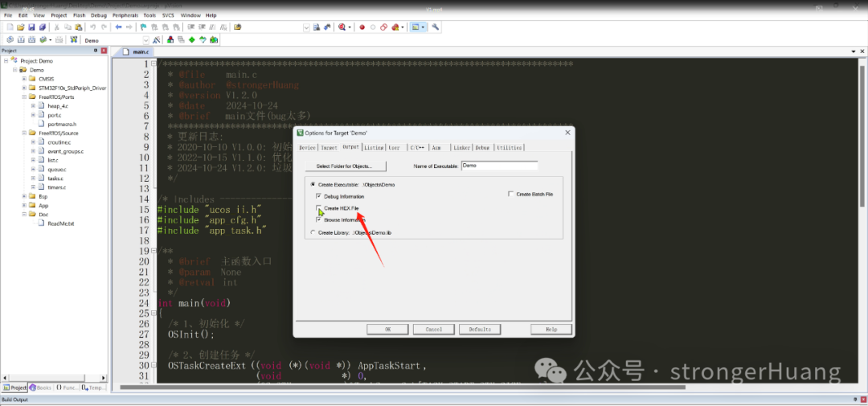Viewport: 868px width, 406px height.
Task: Click the Cut scissors toolbar icon
Action: 56,27
